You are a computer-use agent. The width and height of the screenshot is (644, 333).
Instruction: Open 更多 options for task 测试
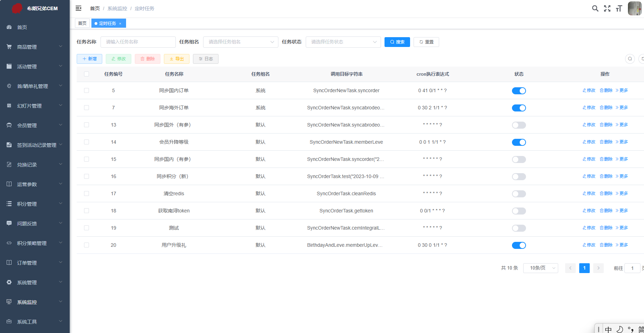(x=622, y=228)
